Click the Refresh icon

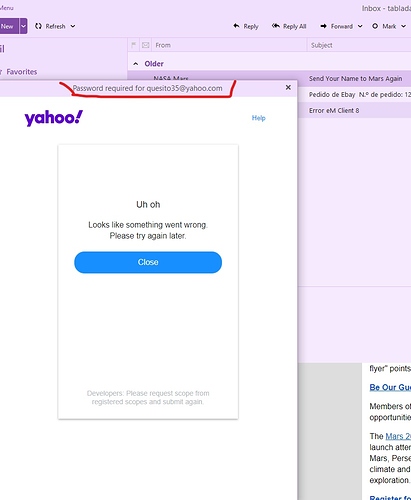click(x=38, y=26)
